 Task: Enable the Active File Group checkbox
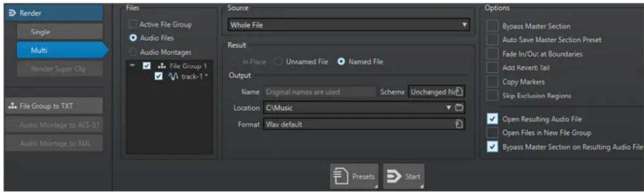(x=133, y=24)
